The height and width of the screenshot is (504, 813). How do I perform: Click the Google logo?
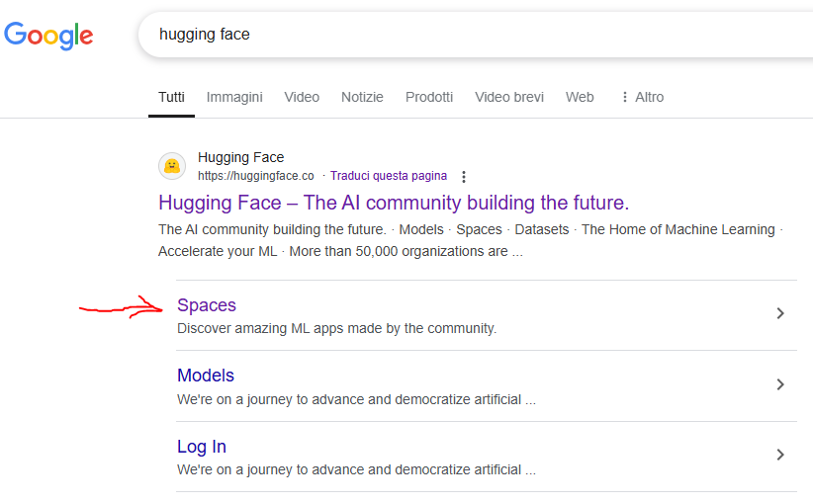point(48,36)
